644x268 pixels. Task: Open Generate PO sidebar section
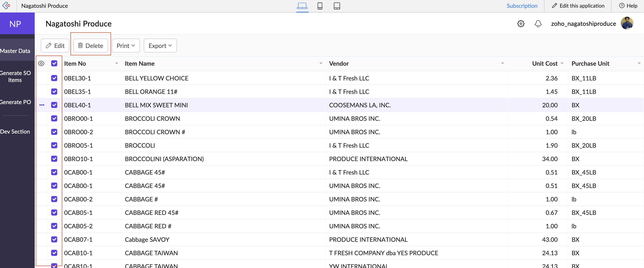15,102
